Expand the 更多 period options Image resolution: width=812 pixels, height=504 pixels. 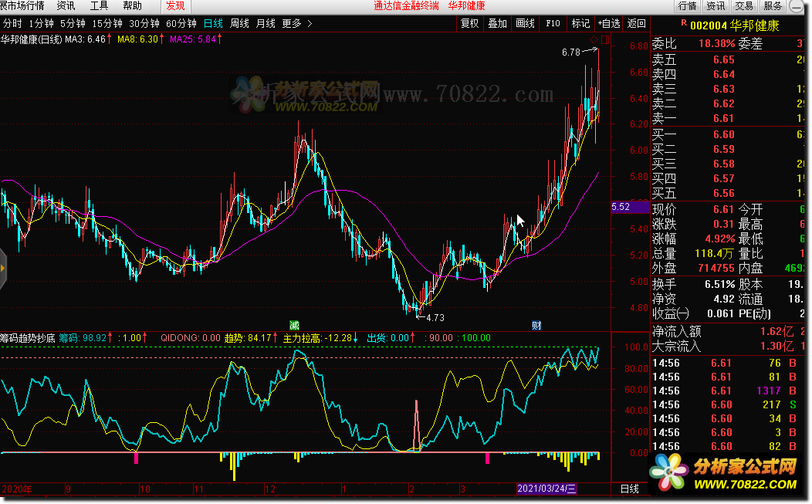click(x=292, y=24)
